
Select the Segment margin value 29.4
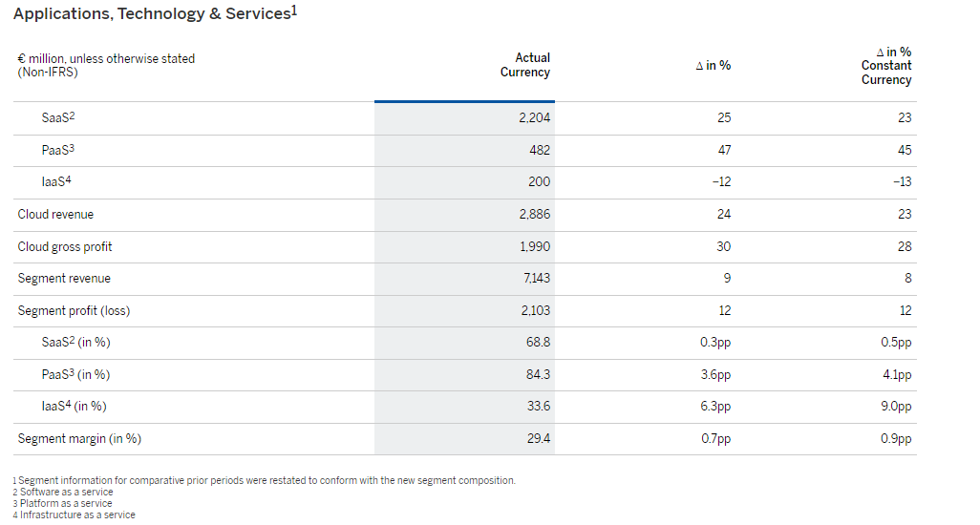pyautogui.click(x=539, y=439)
